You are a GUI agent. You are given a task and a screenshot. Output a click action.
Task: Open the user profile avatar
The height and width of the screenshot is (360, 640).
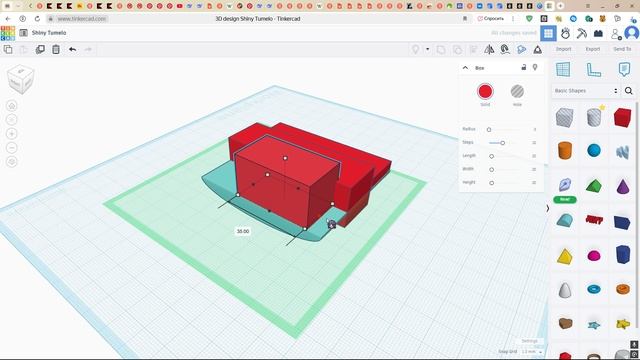(x=632, y=33)
